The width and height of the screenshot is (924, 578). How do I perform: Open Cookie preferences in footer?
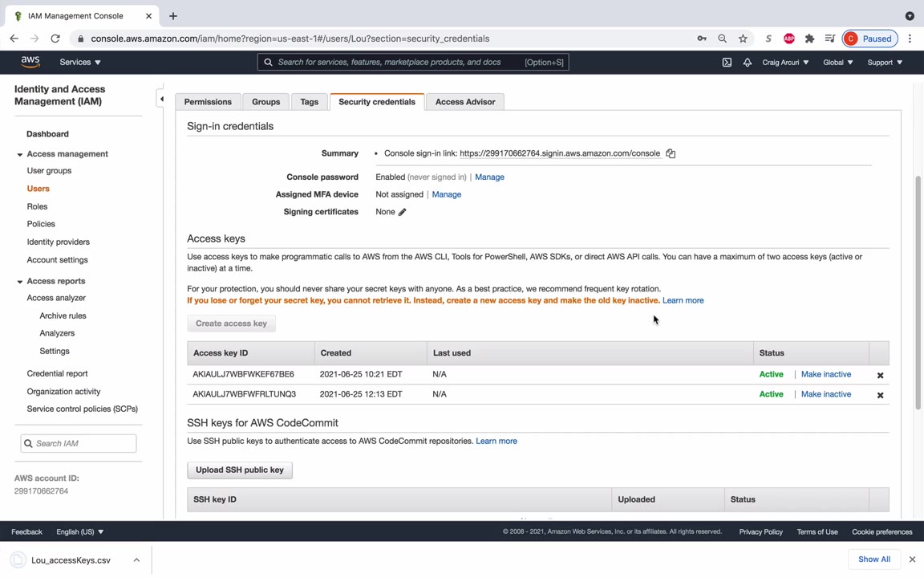coord(881,531)
